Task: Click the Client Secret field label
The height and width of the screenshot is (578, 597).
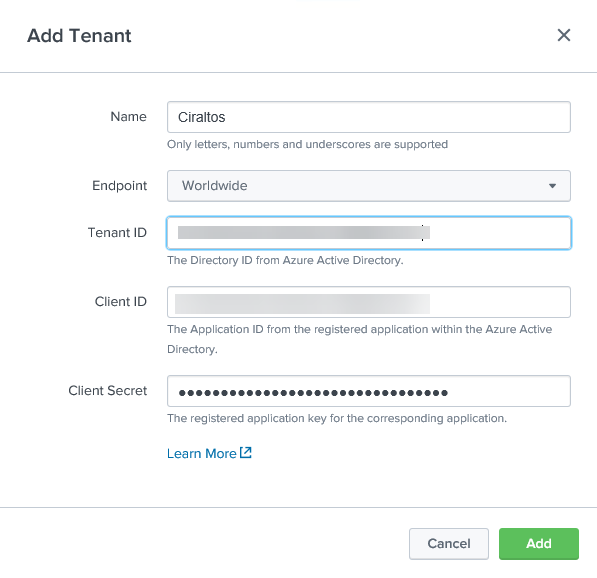Action: [107, 390]
